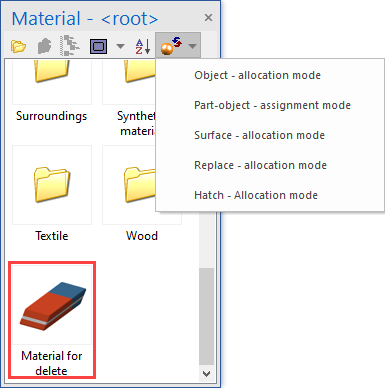Expand the allocation mode dropdown arrow
This screenshot has width=385, height=388.
(x=192, y=46)
